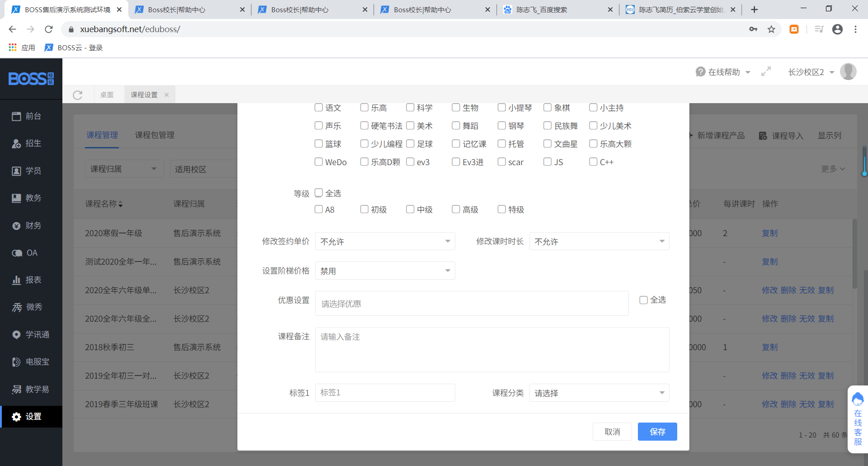This screenshot has width=868, height=466.
Task: Check the 语文 subject checkbox
Action: [x=319, y=107]
